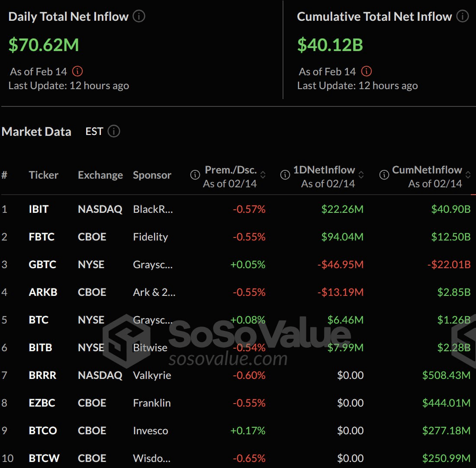Click NYSE exchange in GBTC row
This screenshot has height=468, width=476.
click(x=91, y=264)
